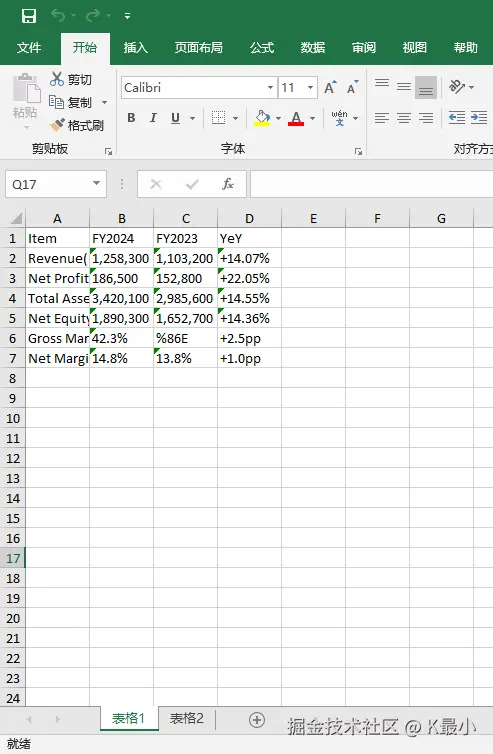Switch to the 表格1 sheet tab
This screenshot has width=493, height=754.
(128, 718)
